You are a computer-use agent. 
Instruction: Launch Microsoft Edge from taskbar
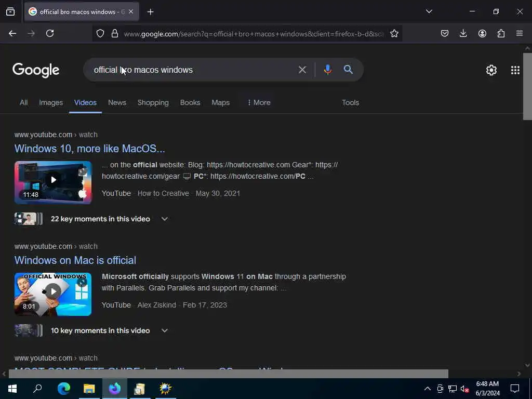pos(63,389)
